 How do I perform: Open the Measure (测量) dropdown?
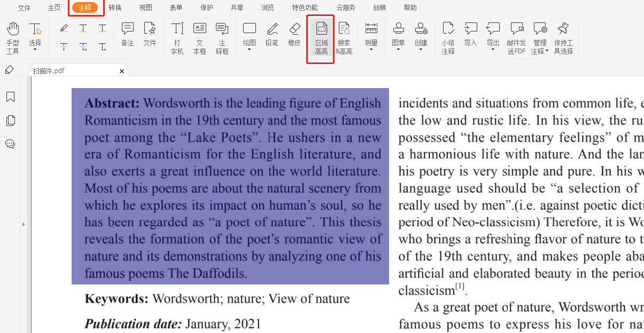tap(371, 50)
